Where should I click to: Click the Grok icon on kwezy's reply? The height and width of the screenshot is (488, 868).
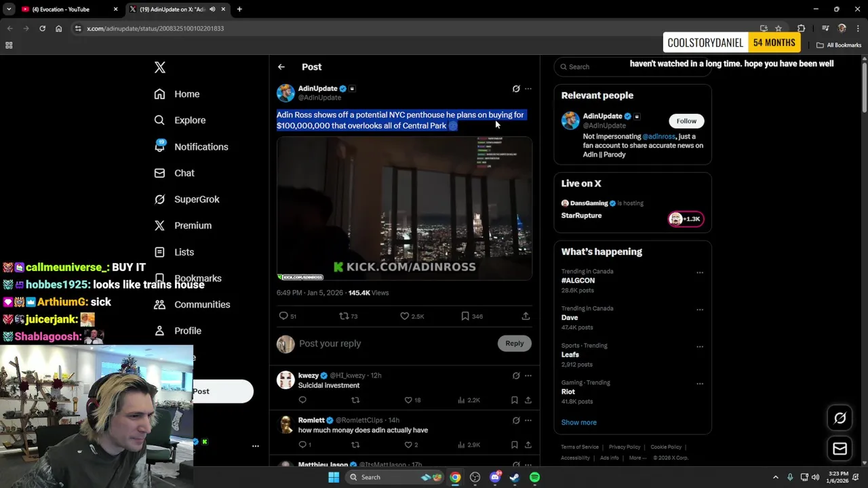pos(516,375)
